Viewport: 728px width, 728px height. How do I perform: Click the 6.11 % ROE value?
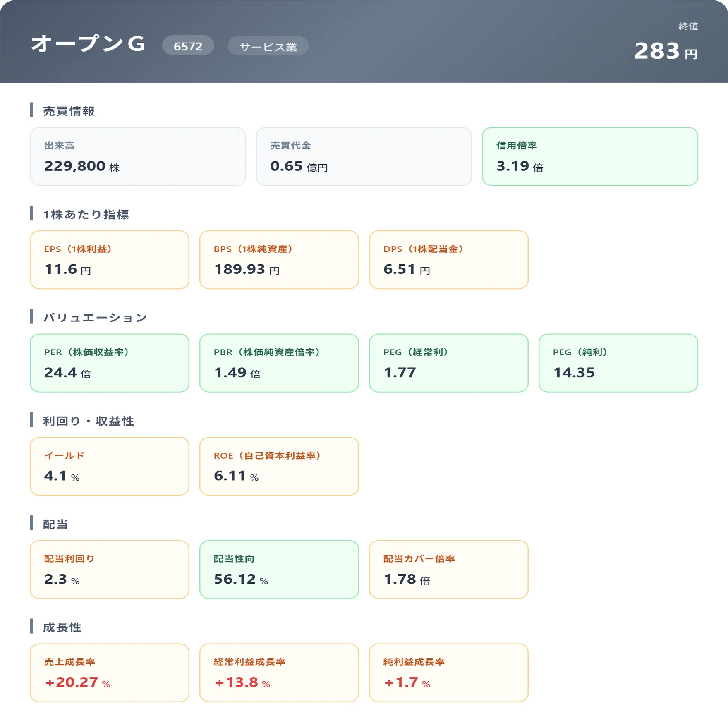[236, 476]
